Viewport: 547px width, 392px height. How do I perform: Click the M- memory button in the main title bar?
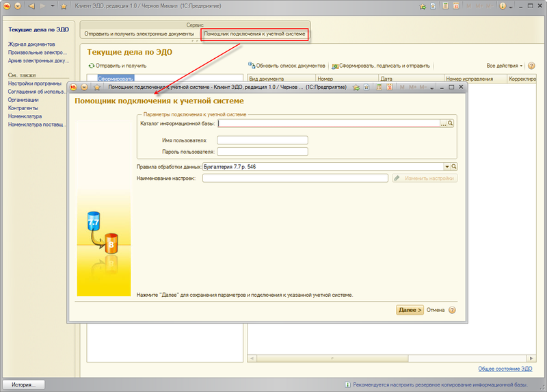tap(489, 6)
